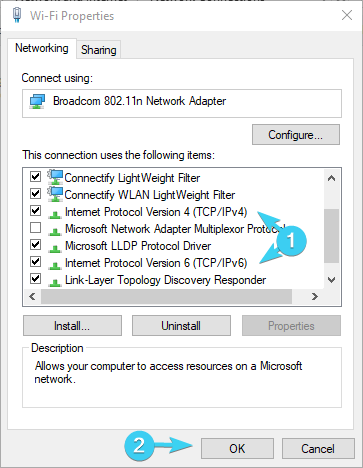Click the horizontal scrollbar thumb

click(x=167, y=296)
